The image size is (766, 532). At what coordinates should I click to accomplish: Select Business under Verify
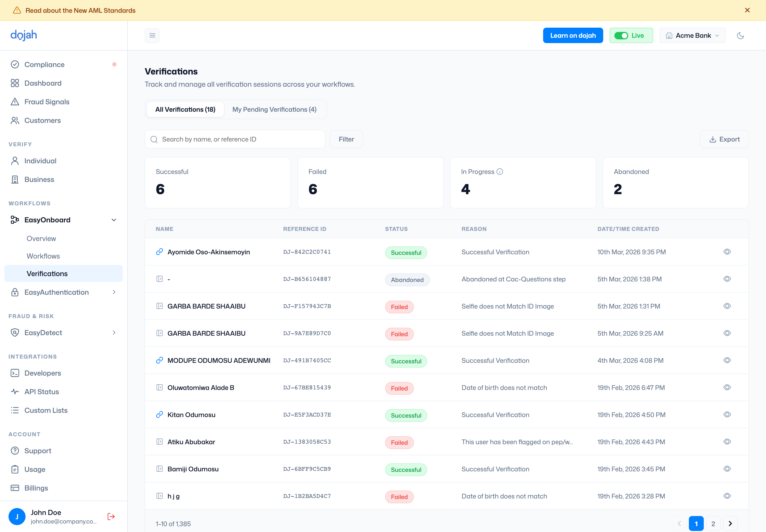coord(63,179)
